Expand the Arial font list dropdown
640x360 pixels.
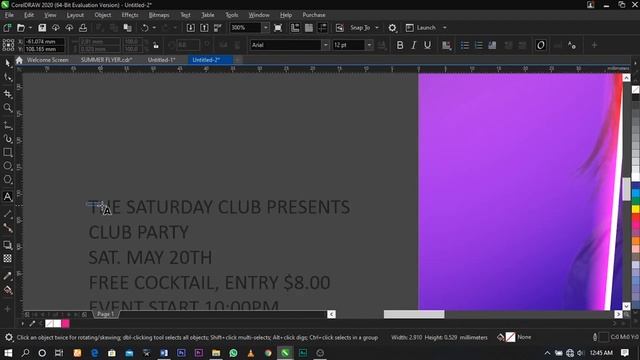pos(325,45)
